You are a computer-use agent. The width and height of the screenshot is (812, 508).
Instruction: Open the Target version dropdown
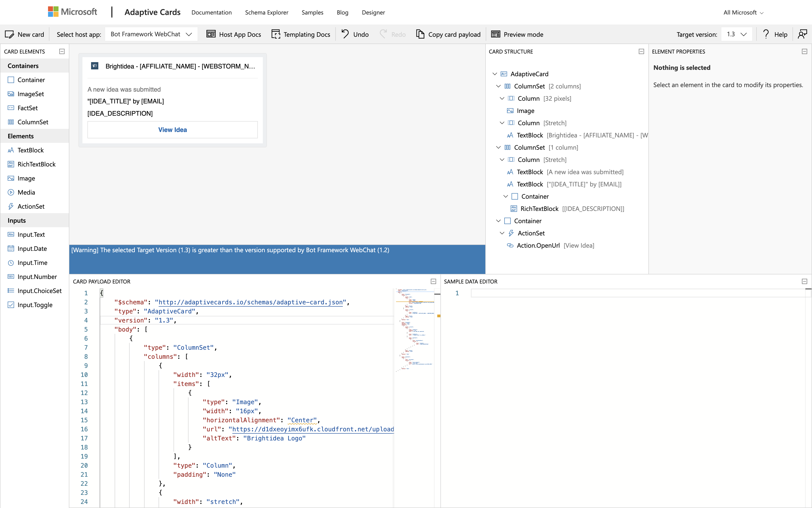coord(737,34)
